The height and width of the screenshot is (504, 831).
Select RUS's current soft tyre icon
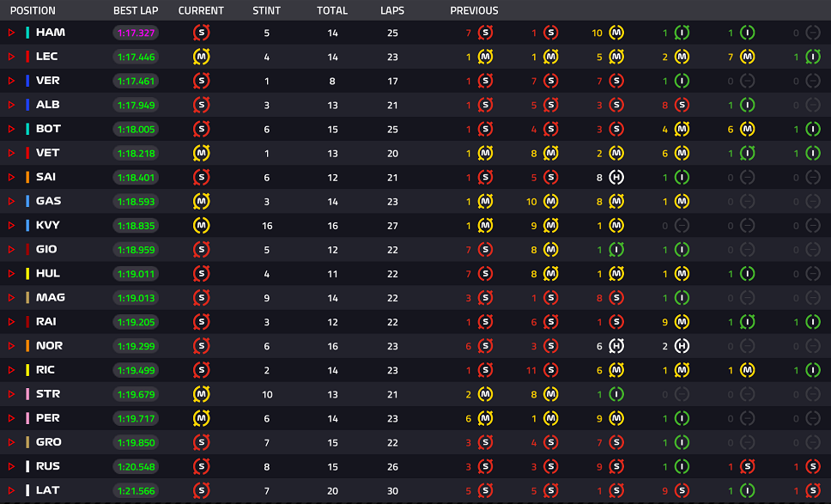[x=202, y=466]
